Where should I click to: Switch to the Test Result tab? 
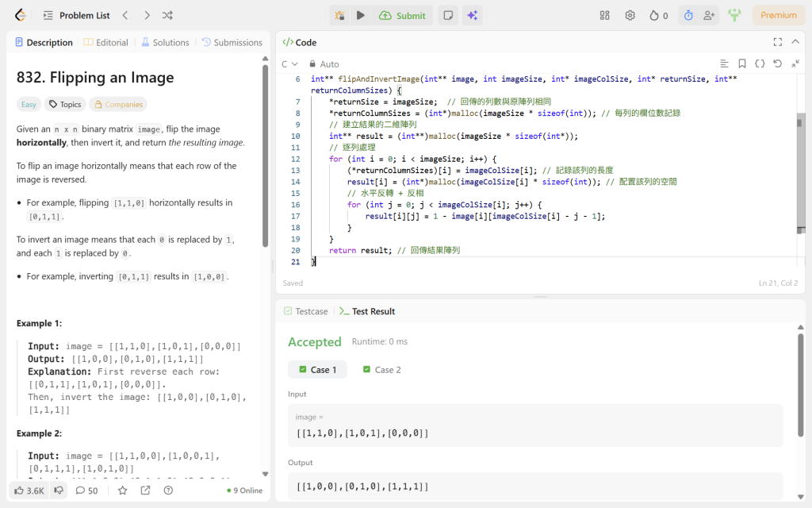pyautogui.click(x=367, y=311)
